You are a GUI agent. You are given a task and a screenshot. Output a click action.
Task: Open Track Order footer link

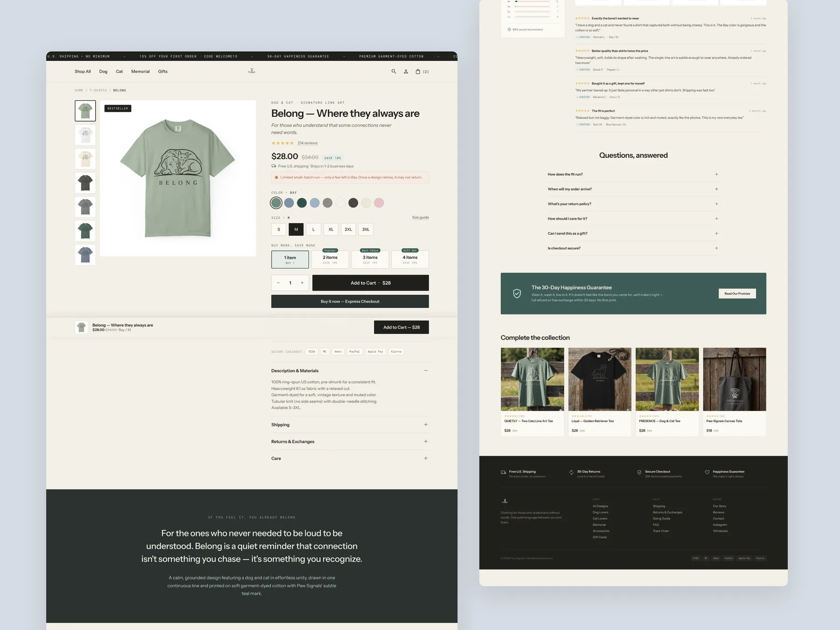(661, 531)
